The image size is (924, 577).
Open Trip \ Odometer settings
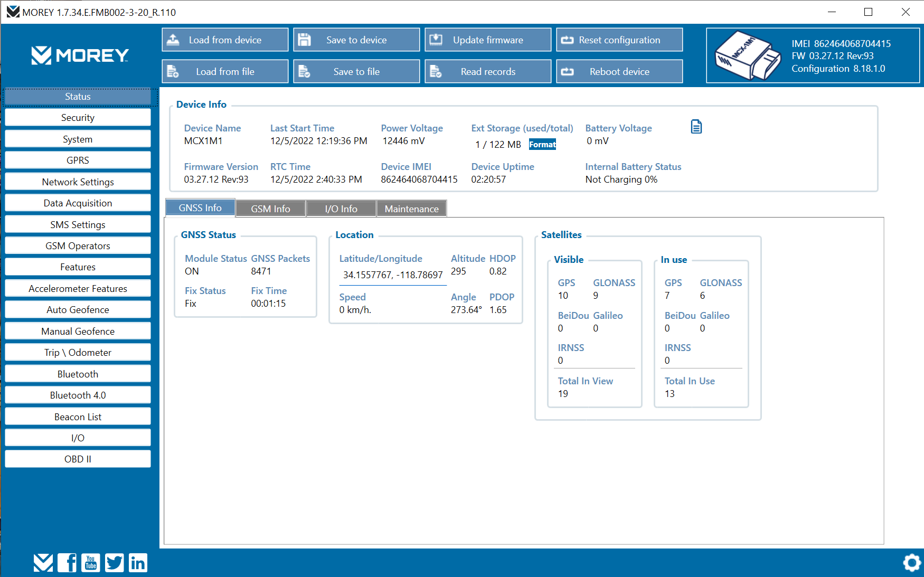[78, 353]
